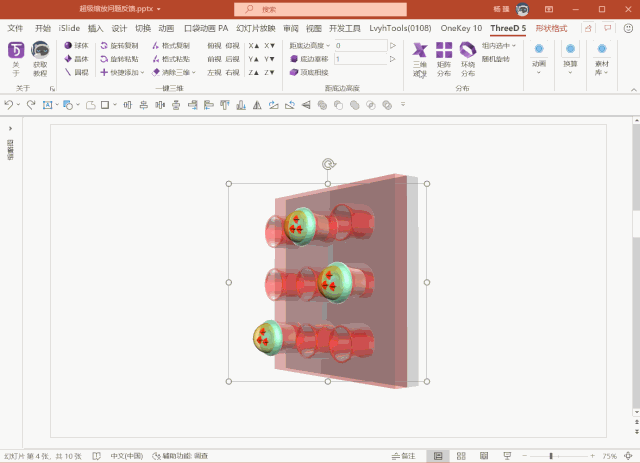This screenshot has width=640, height=463.
Task: Click the flip horizontal triangle icon
Action: 257,105
